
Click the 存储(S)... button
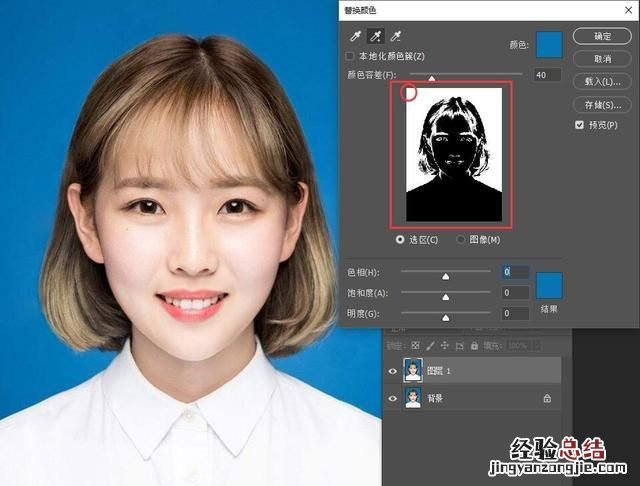602,105
